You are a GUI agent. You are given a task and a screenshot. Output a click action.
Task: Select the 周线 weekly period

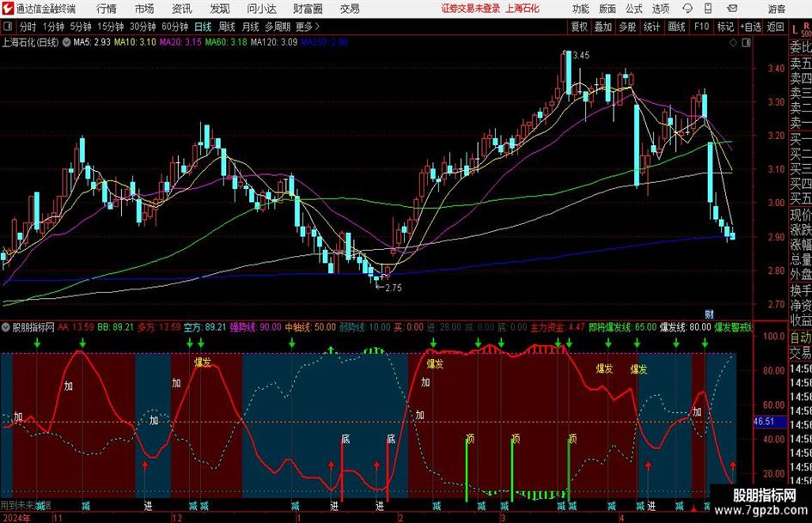(226, 27)
